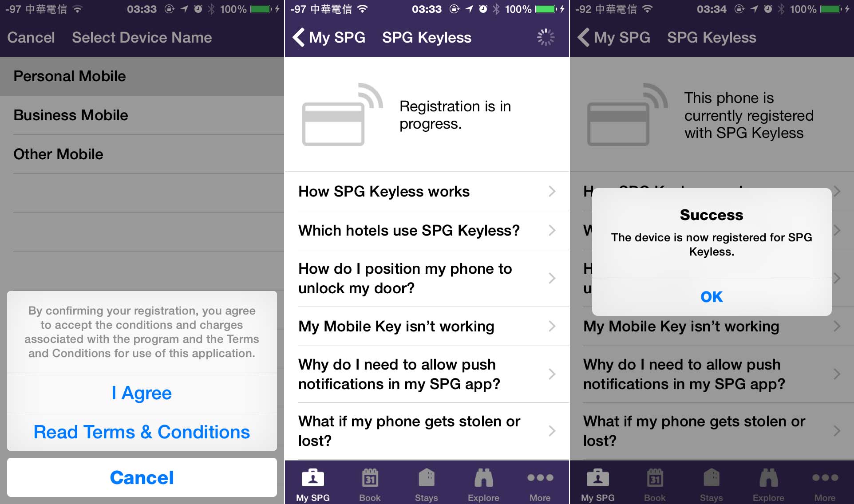
Task: Open Read Terms & Conditions
Action: click(142, 432)
